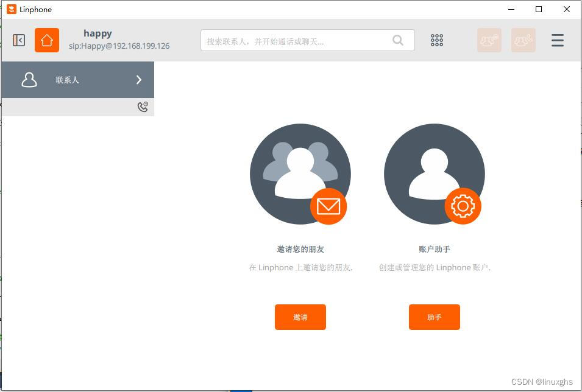Open the second conference group icon
582x392 pixels.
tap(523, 40)
